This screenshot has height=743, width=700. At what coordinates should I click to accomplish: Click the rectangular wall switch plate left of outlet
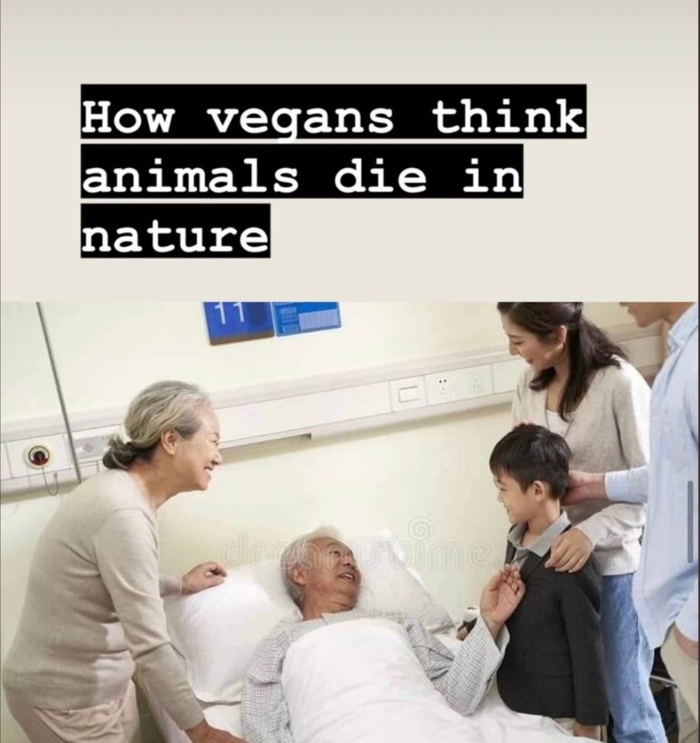coord(408,395)
